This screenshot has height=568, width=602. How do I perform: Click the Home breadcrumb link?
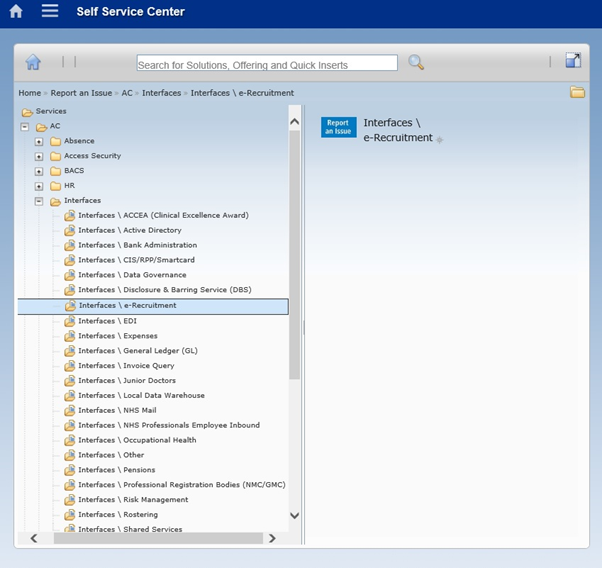30,93
